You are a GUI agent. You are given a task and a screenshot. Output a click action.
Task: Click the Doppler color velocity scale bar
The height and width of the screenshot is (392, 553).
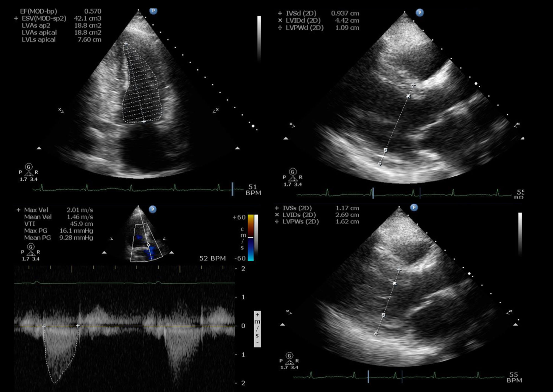(251, 238)
